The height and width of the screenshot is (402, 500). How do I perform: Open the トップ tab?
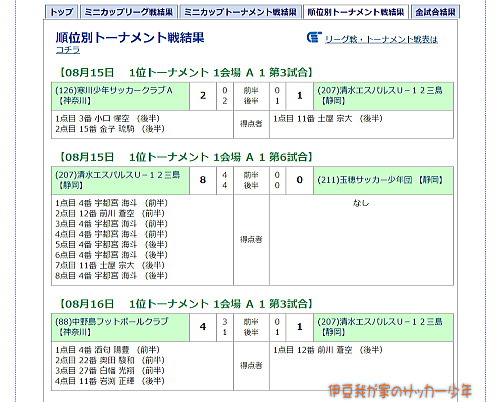(x=62, y=12)
